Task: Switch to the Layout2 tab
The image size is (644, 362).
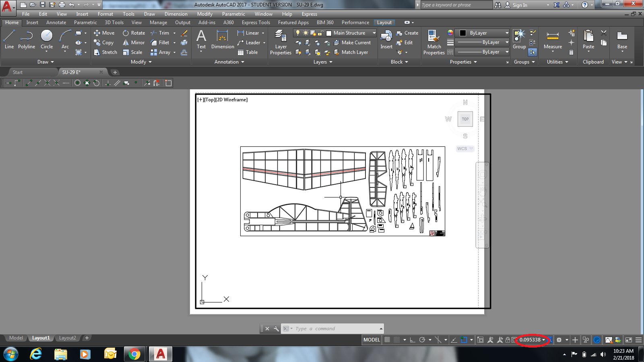Action: tap(67, 338)
